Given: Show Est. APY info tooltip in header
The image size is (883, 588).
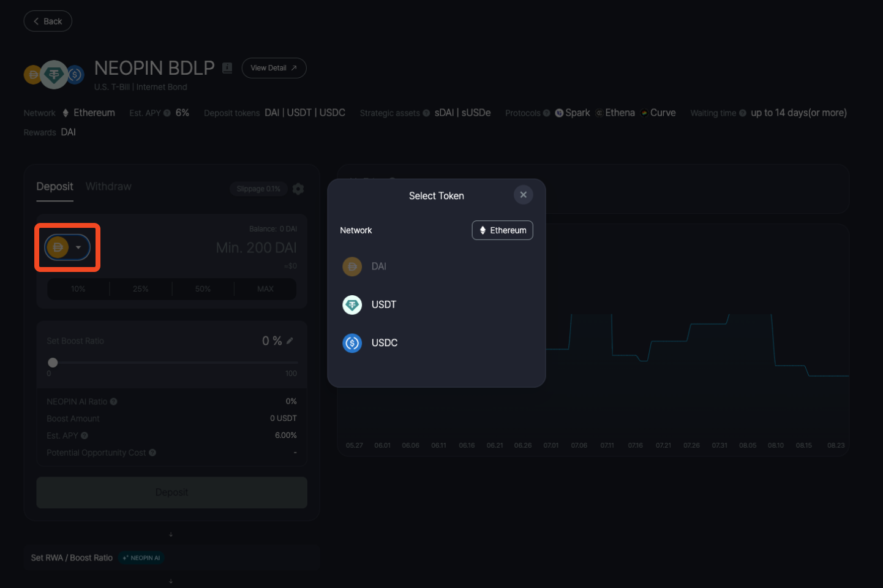Looking at the screenshot, I should point(167,113).
